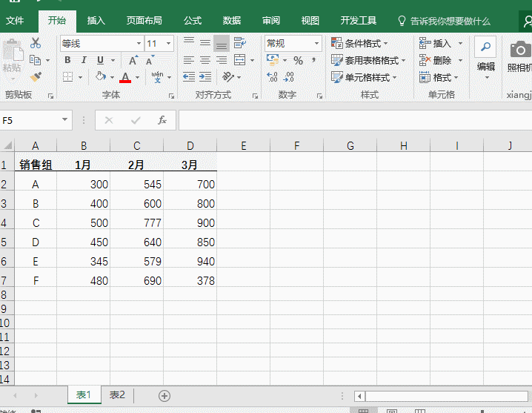532x413 pixels.
Task: Click the 照相机 camera button
Action: tap(519, 56)
